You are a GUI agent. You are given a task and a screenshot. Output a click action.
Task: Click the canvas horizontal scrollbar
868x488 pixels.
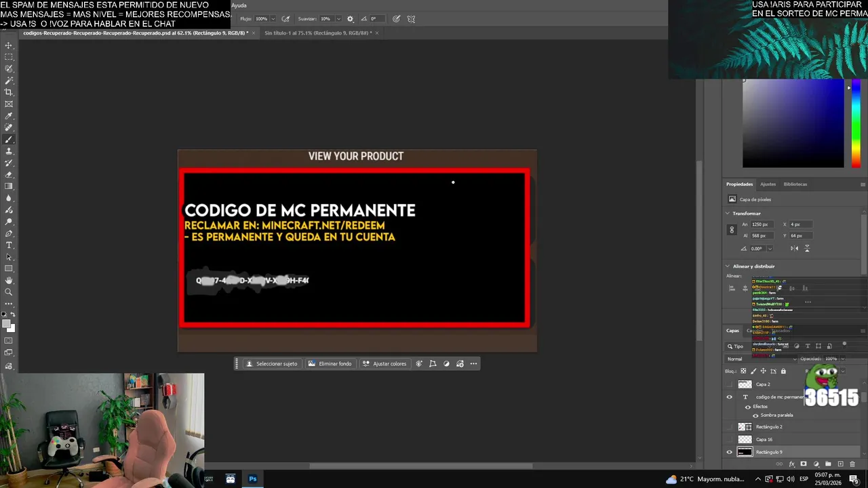click(421, 466)
